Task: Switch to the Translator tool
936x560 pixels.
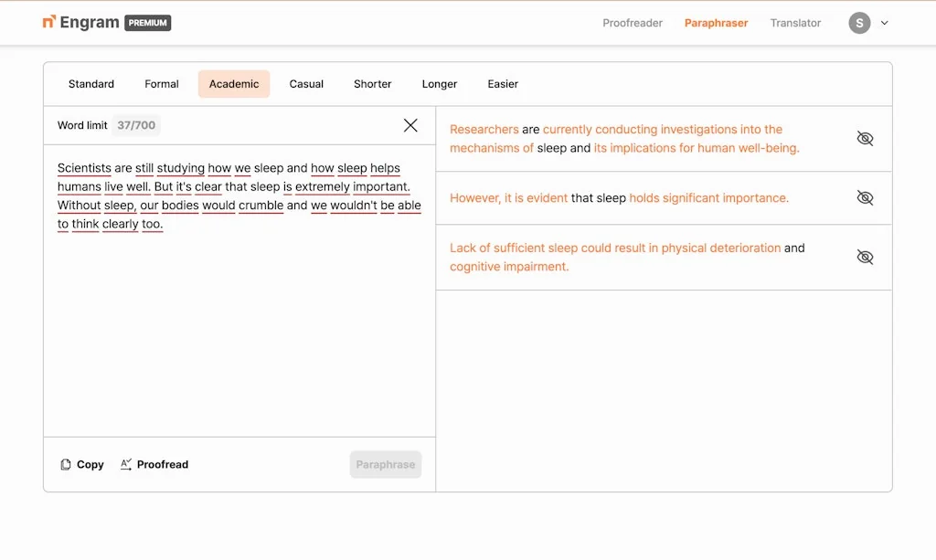Action: (x=794, y=23)
